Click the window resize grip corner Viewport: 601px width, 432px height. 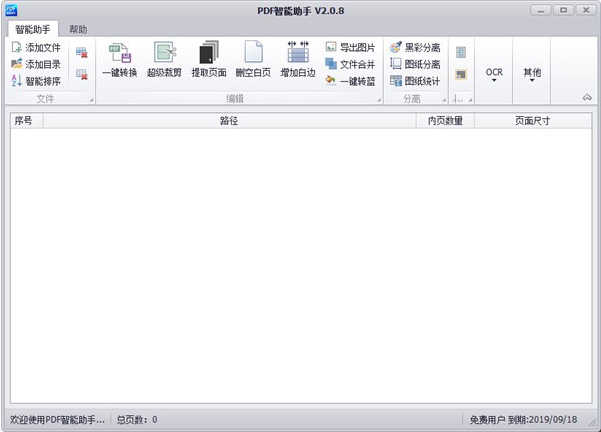coord(593,423)
